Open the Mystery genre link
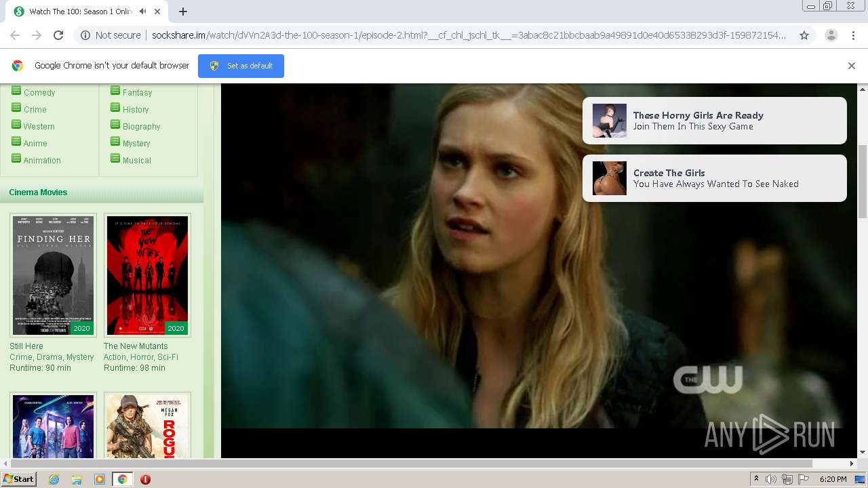Image resolution: width=868 pixels, height=488 pixels. click(x=136, y=144)
